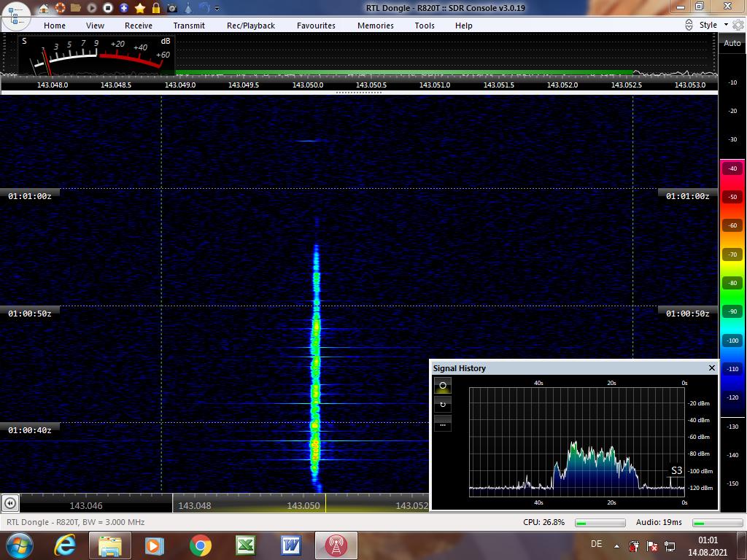The width and height of the screenshot is (747, 560).
Task: Click 143.048 on the bottom tuning bar
Action: click(x=194, y=506)
